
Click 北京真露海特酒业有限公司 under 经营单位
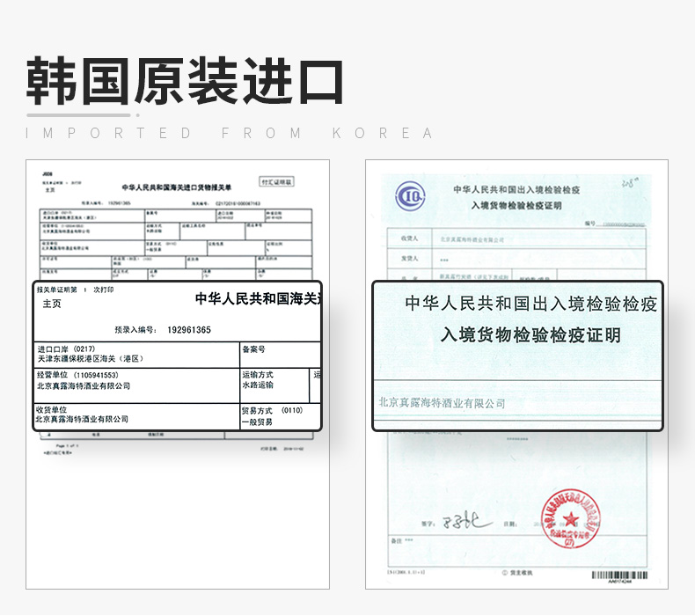pyautogui.click(x=84, y=385)
